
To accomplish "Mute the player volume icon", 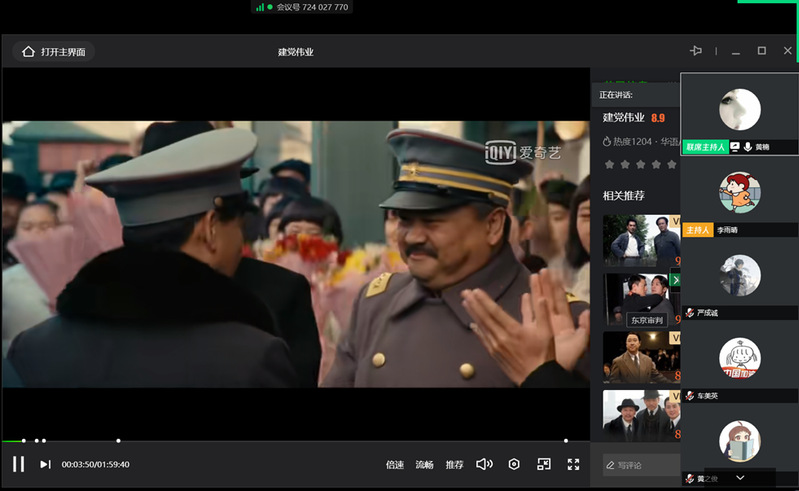I will click(484, 464).
